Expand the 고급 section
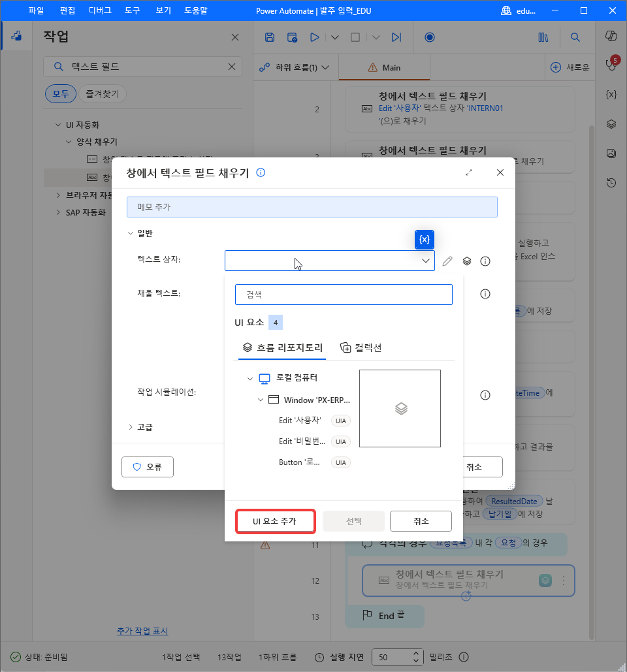Viewport: 627px width, 672px height. 130,427
